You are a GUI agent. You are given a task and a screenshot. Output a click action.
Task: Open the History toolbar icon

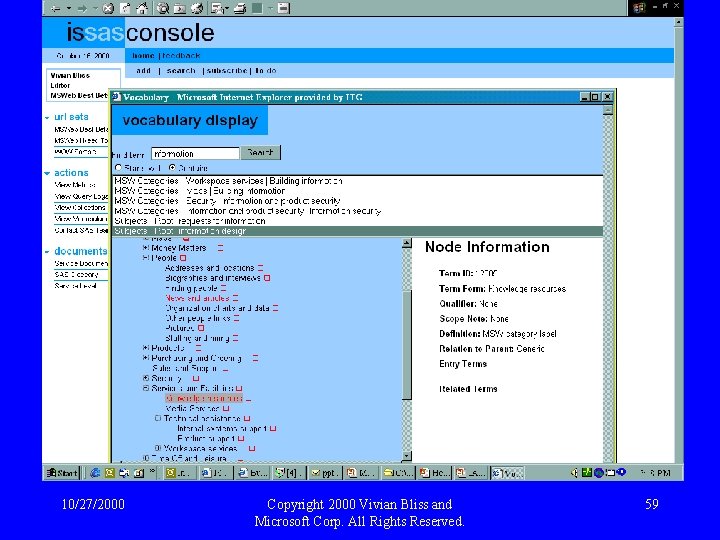pyautogui.click(x=197, y=8)
